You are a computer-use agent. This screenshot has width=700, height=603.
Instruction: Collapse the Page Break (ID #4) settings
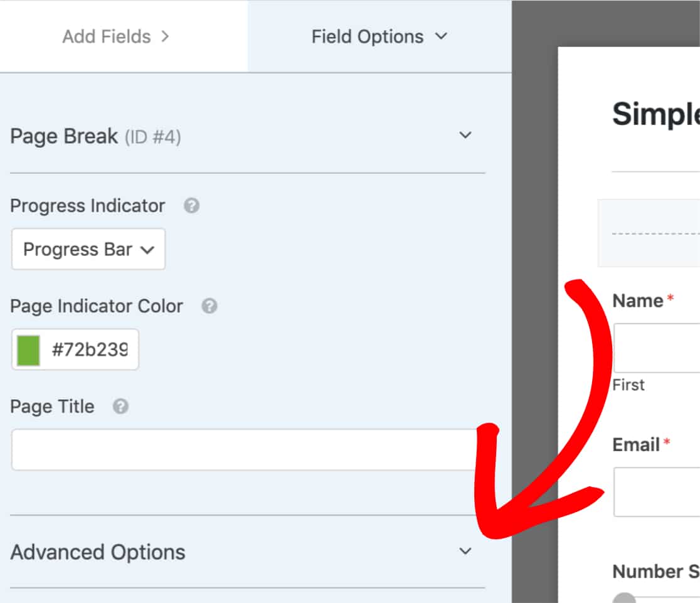pos(64,136)
